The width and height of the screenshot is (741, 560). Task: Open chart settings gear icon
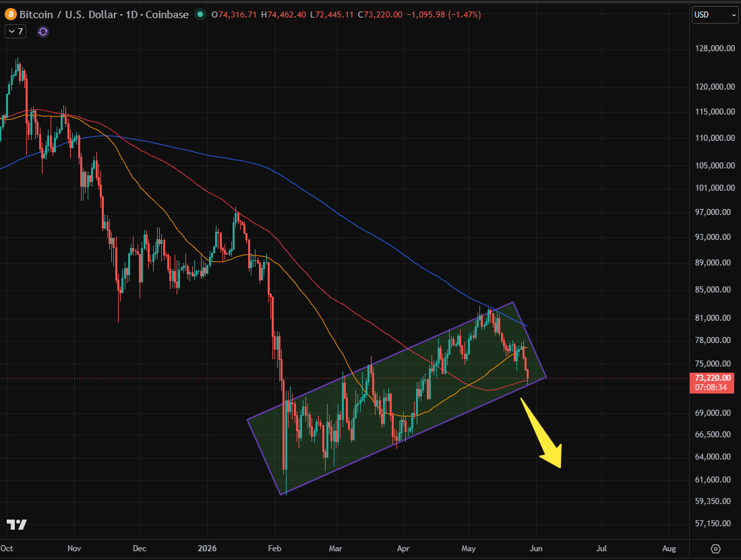[x=715, y=549]
